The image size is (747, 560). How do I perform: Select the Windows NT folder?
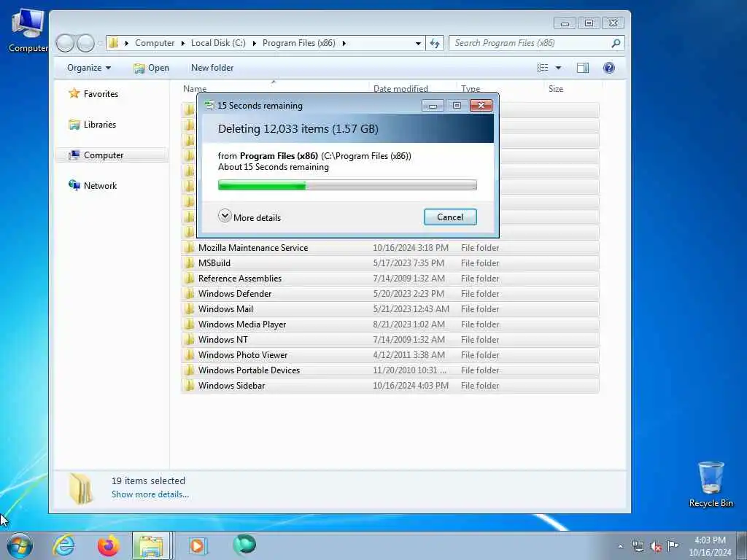390,340
